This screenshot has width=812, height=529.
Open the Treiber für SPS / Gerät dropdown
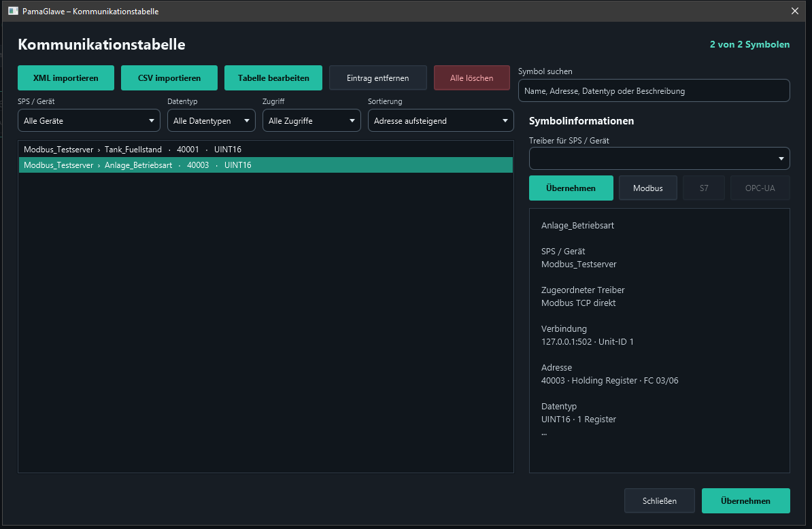659,158
